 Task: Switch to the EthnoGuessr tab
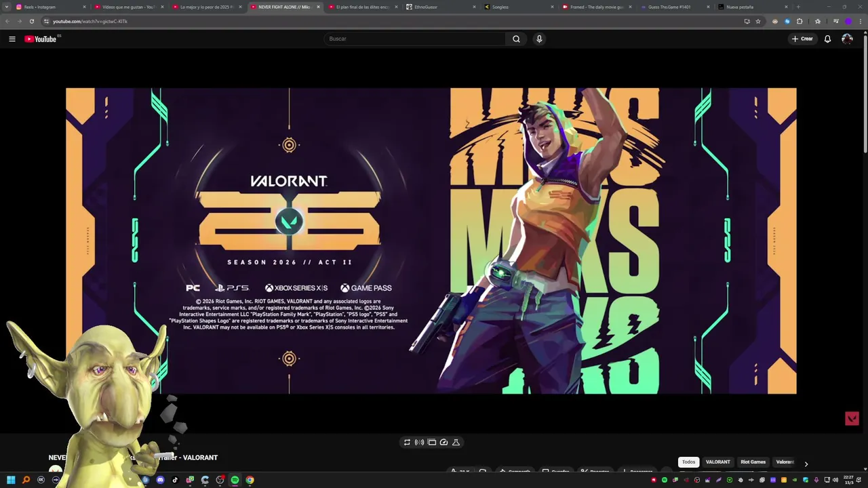(441, 7)
